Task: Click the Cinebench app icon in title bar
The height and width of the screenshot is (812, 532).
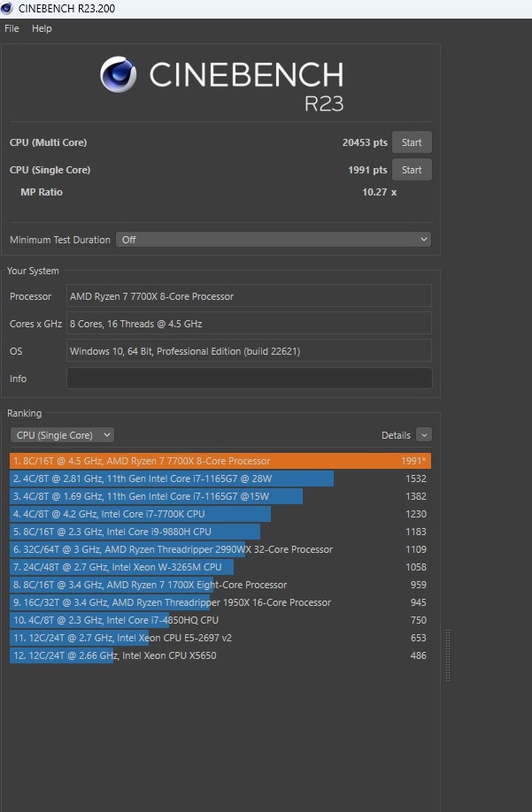Action: [x=7, y=8]
